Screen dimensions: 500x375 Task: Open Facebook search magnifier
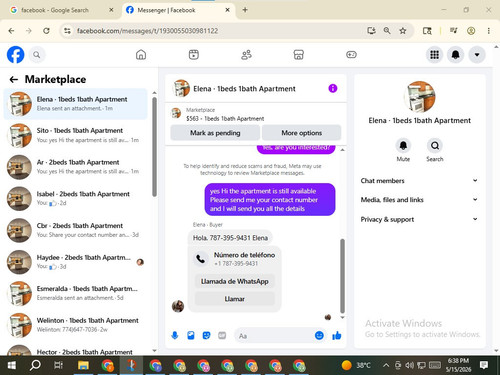[x=37, y=55]
